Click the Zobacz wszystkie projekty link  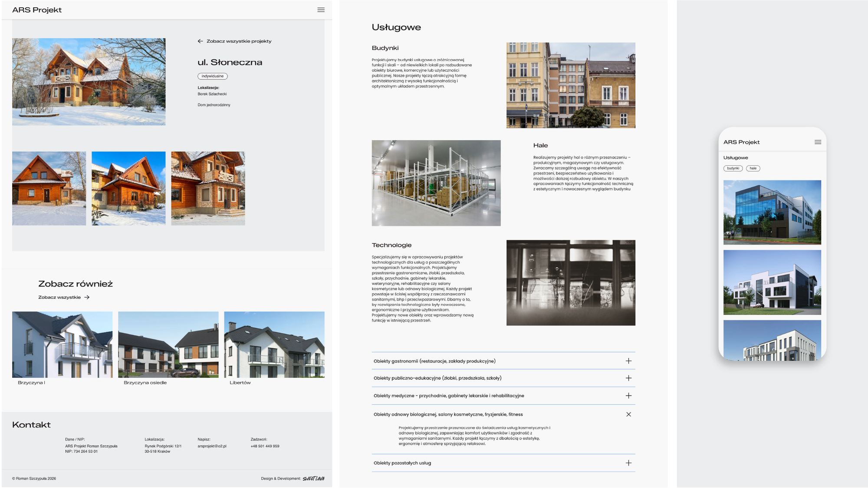click(x=239, y=41)
